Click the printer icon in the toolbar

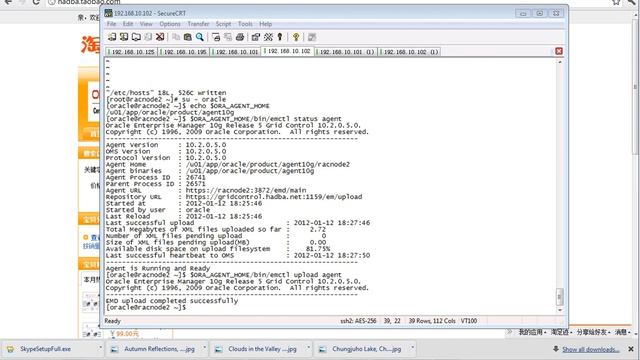tap(240, 37)
